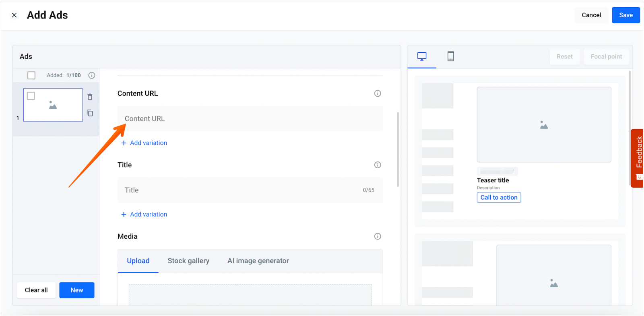Switch to desktop preview icon
Viewport: 644px width, 316px height.
(421, 56)
